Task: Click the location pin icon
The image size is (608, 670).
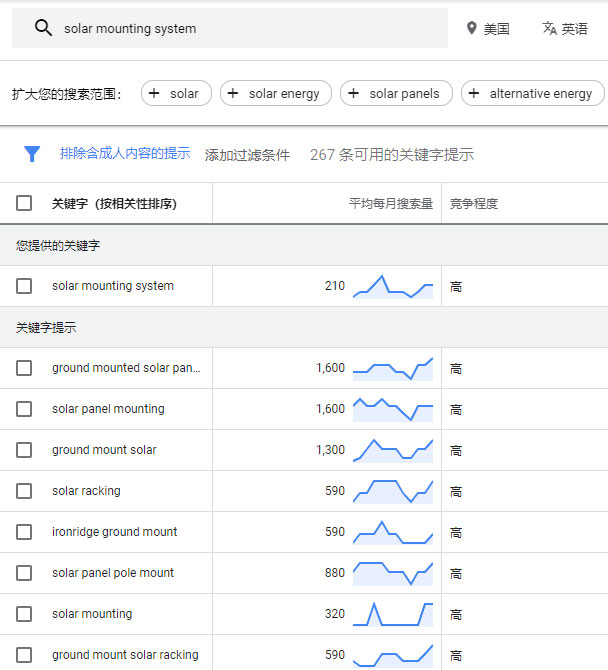Action: pos(472,28)
